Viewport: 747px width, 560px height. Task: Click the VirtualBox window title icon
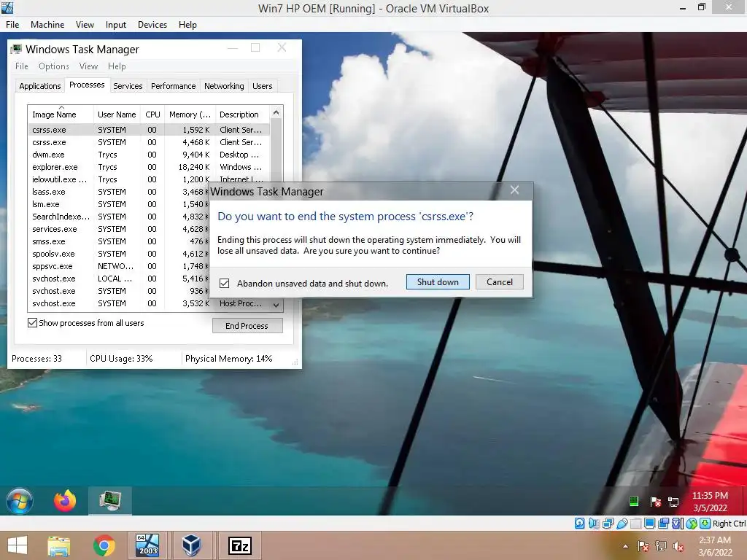click(x=7, y=7)
